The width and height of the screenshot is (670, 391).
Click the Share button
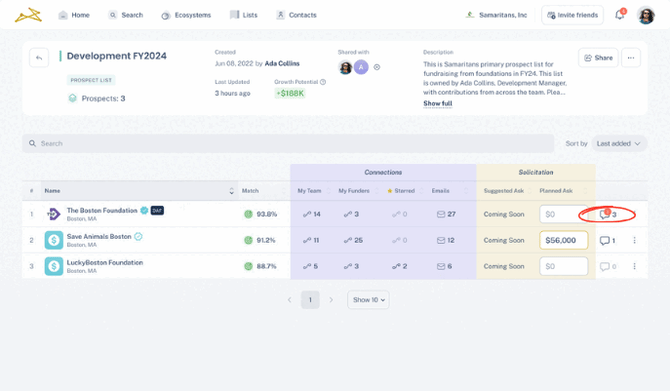[598, 58]
